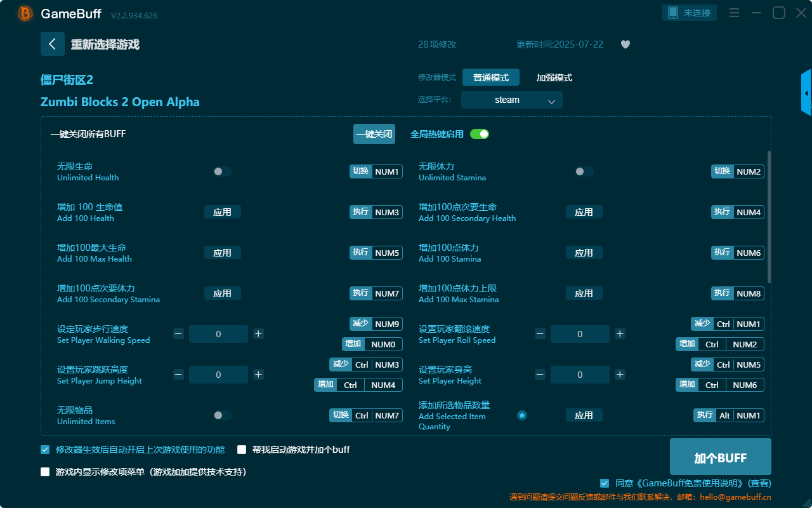Click the Set Player Walking Speed input field
Image resolution: width=812 pixels, height=508 pixels.
[x=218, y=334]
